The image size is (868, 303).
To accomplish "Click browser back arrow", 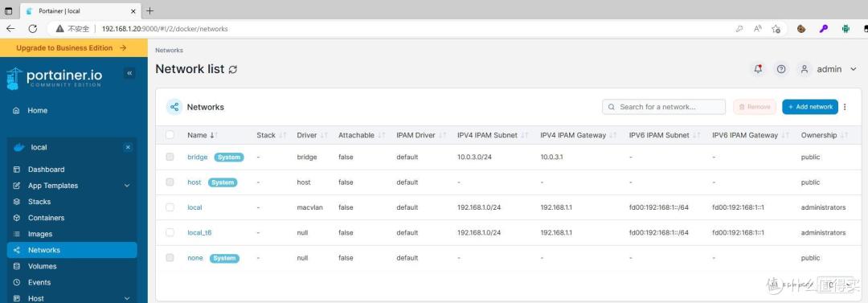I will pos(10,29).
